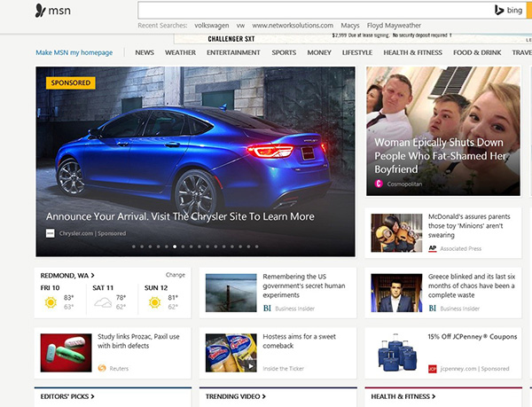
Task: Click Change weather location link
Action: point(176,275)
